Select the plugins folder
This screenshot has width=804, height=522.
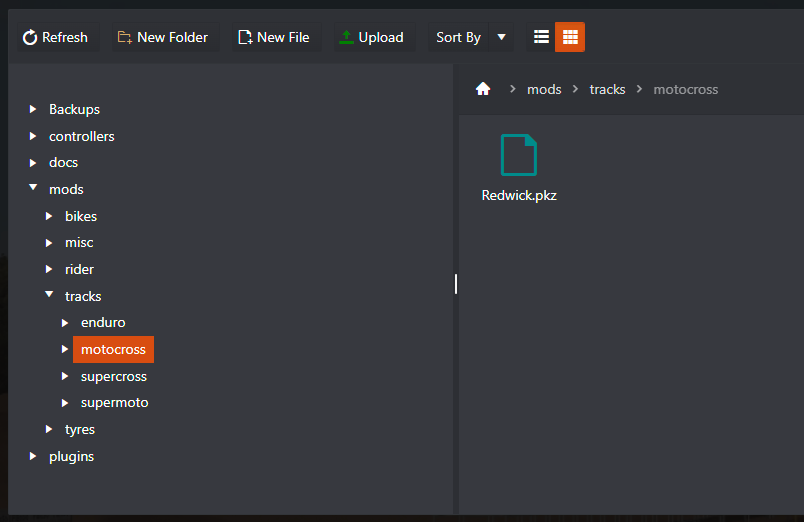[71, 456]
